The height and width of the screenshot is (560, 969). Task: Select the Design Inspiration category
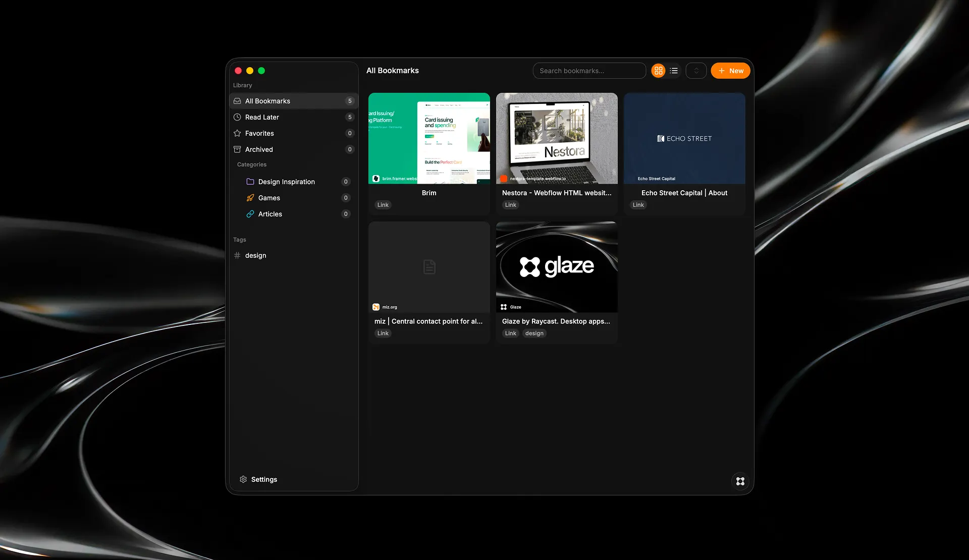click(x=298, y=182)
